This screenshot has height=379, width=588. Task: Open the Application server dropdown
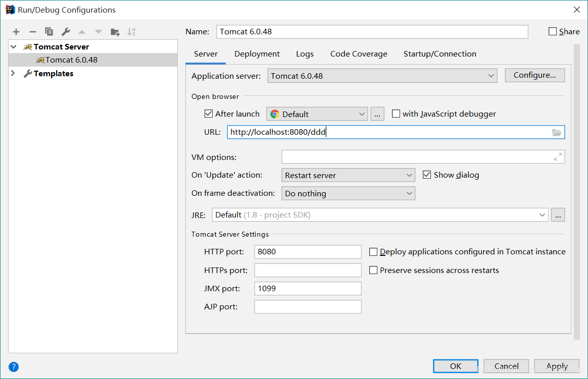click(382, 76)
